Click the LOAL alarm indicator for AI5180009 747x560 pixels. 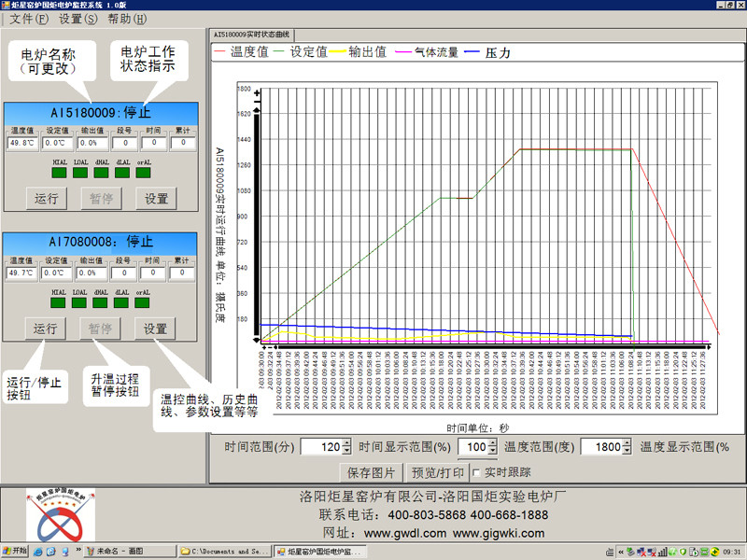click(x=80, y=171)
